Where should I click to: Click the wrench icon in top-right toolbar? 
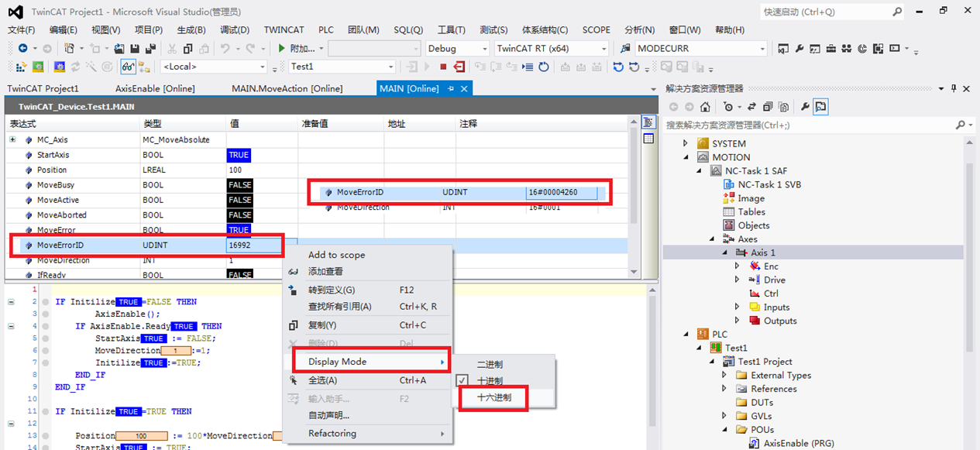tap(799, 48)
